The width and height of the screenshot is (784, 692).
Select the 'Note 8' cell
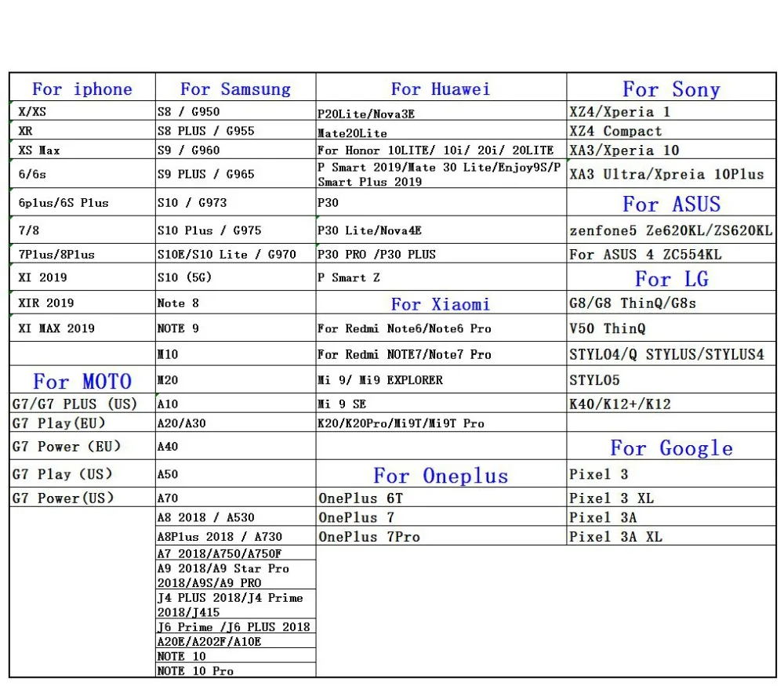point(235,303)
